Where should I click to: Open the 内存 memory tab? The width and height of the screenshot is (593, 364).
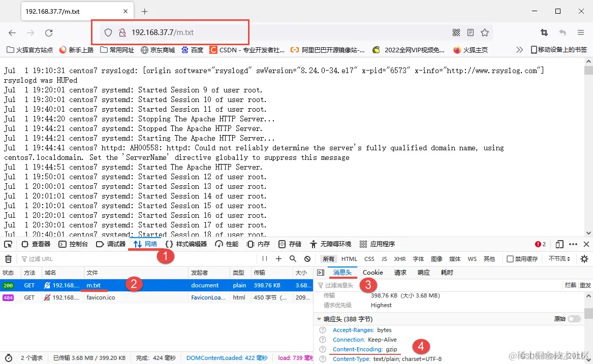click(258, 244)
